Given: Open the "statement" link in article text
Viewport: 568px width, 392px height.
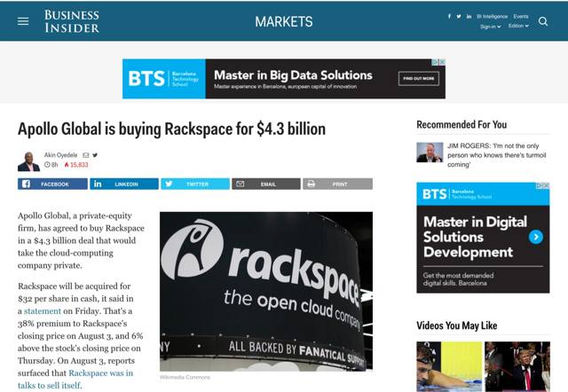Looking at the screenshot, I should (x=43, y=312).
